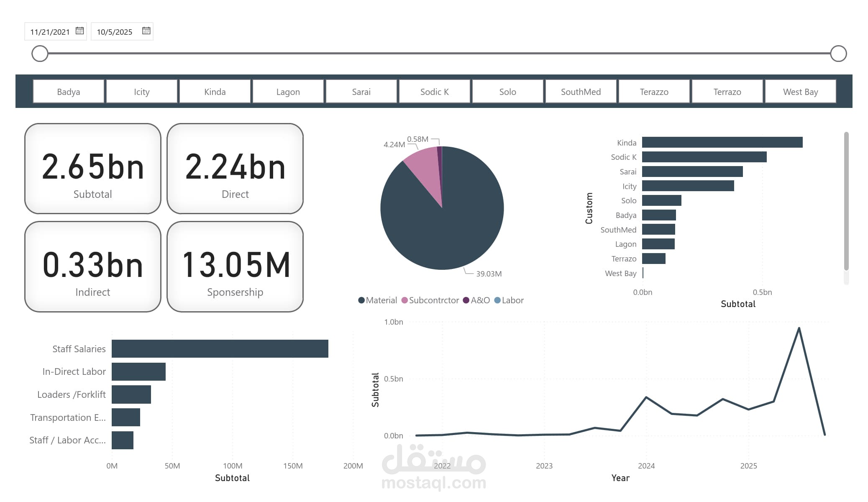Click the left date range slider handle
This screenshot has height=502, width=868.
point(40,54)
